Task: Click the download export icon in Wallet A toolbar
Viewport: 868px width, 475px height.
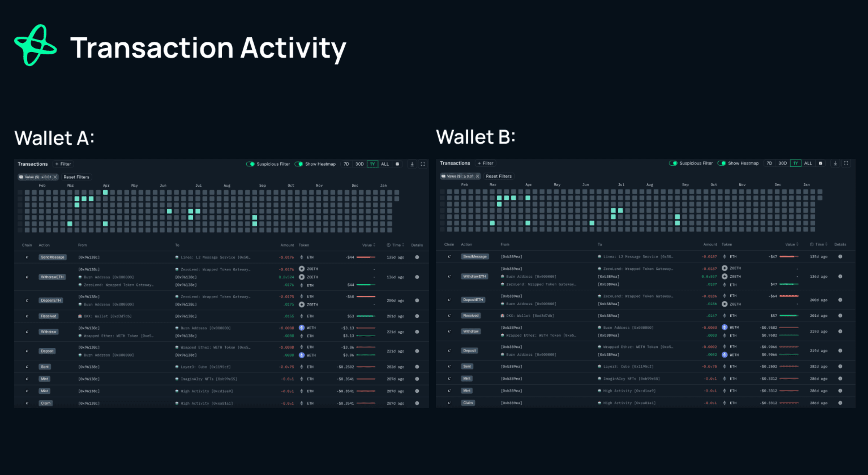Action: pyautogui.click(x=412, y=164)
